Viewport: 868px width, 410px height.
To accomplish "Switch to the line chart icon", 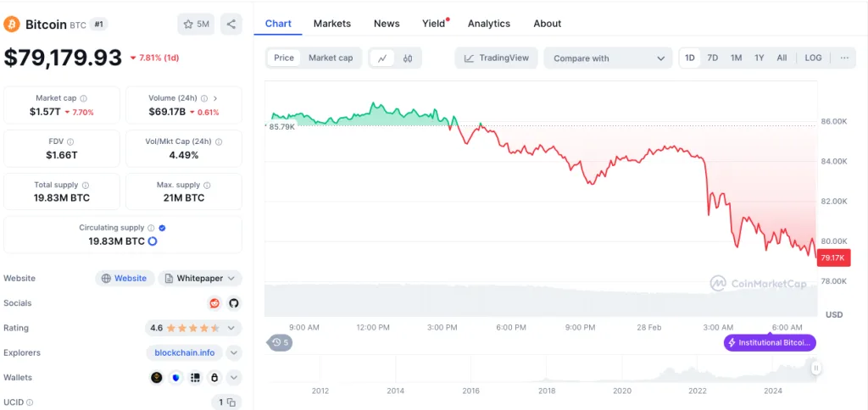I will point(382,58).
